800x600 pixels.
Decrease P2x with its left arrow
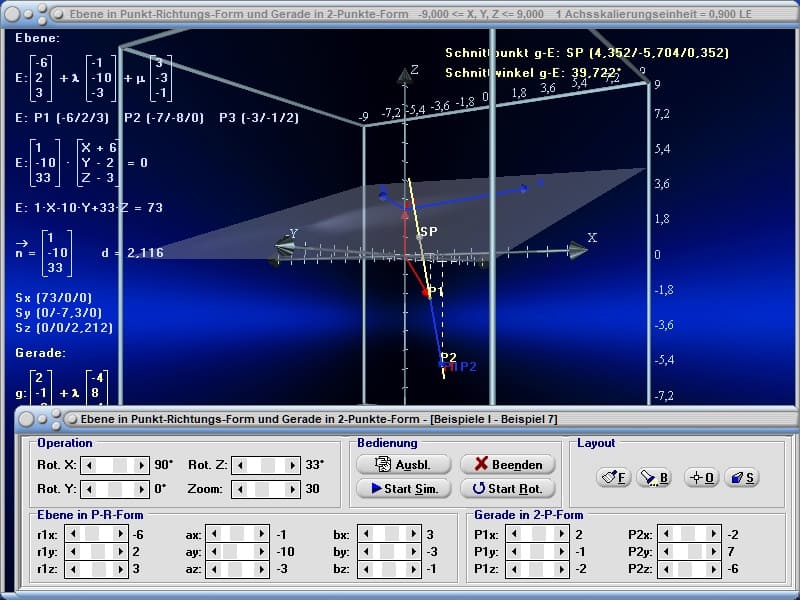click(x=666, y=534)
